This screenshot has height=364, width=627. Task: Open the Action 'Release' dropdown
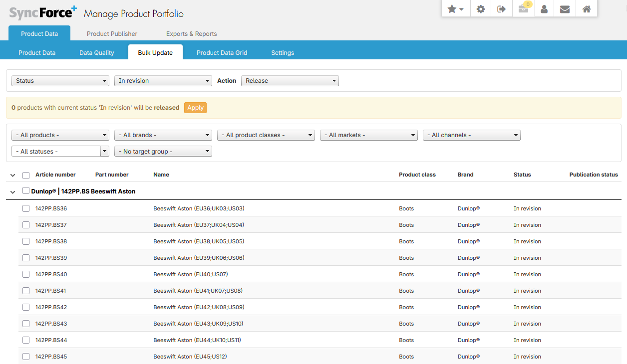coord(290,81)
